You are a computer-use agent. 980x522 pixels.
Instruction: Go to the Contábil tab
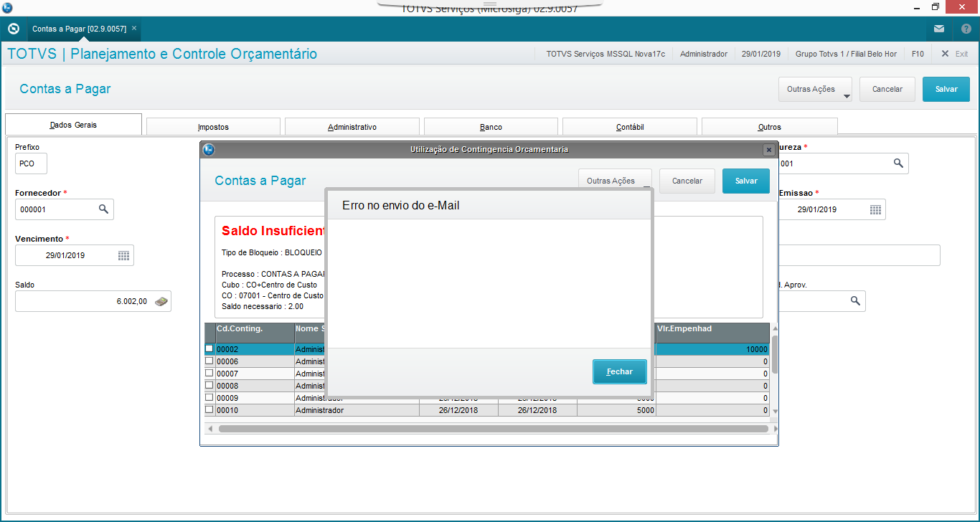point(630,127)
